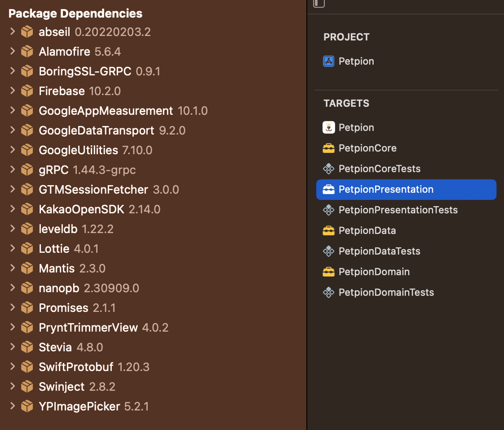Expand the KakaoOpenSDK package chevron
Screen dimensions: 504x430
[12, 209]
